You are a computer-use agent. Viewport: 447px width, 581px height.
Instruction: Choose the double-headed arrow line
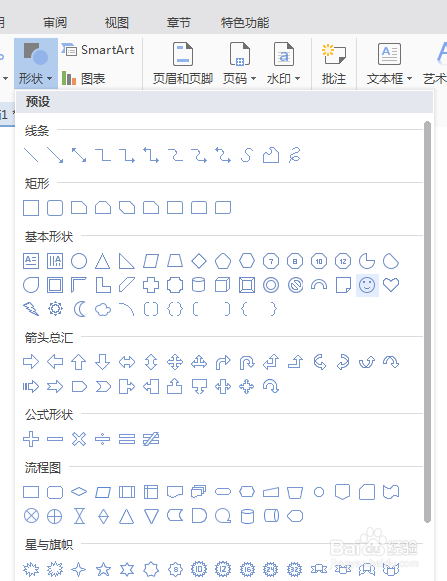79,155
